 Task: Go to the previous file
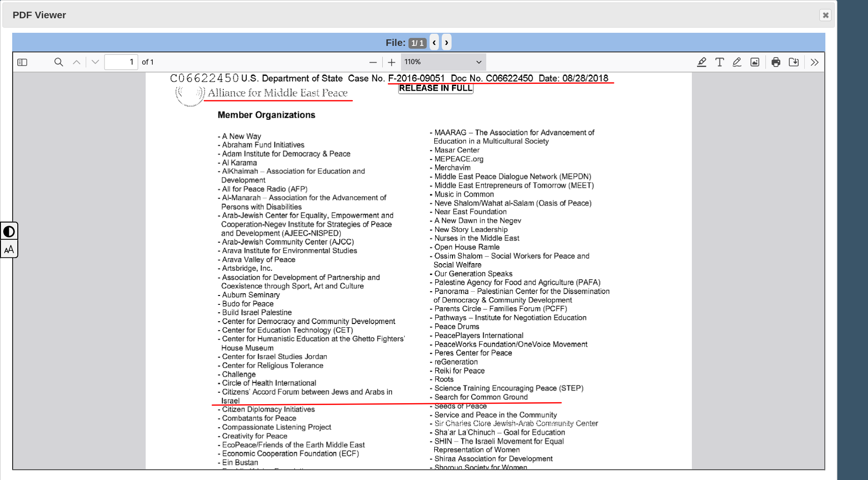434,43
